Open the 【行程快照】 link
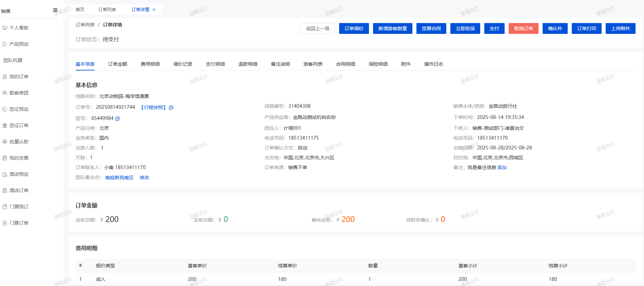The image size is (644, 286). (x=153, y=107)
